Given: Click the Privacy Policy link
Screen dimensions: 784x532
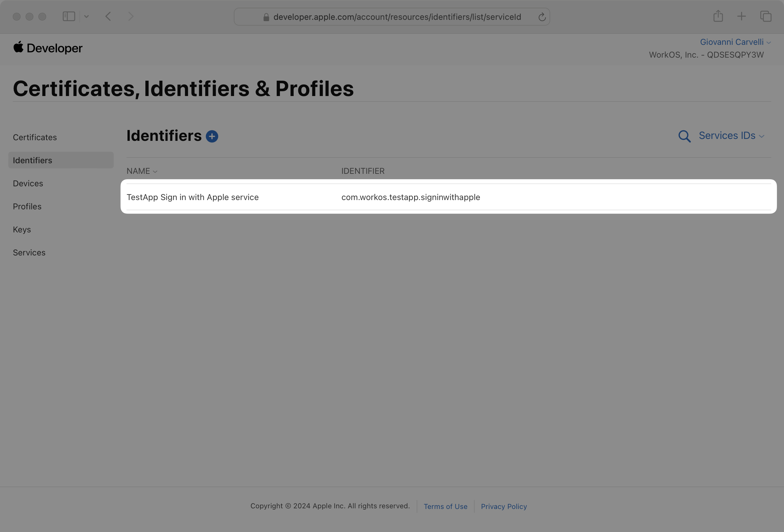Looking at the screenshot, I should (x=504, y=506).
